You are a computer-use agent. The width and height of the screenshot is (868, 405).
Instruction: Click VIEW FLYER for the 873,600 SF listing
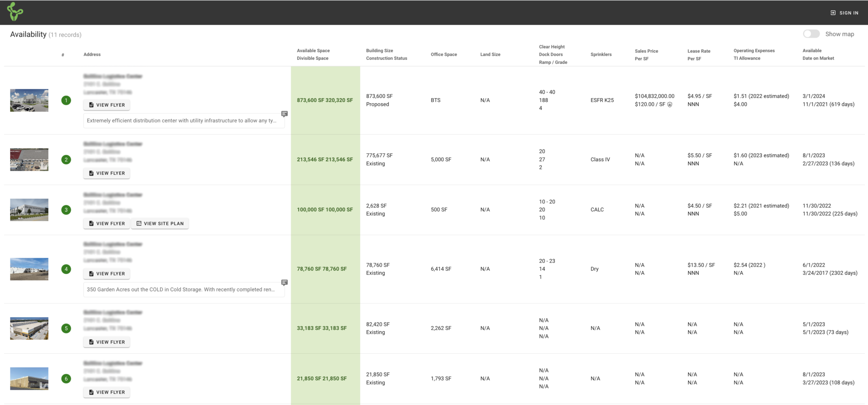point(106,105)
